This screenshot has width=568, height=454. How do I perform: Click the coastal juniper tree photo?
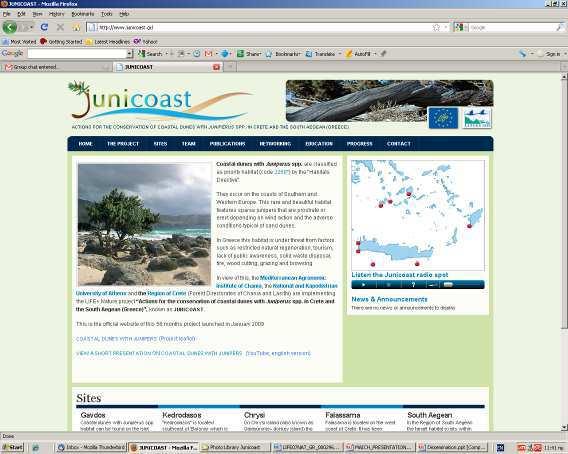144,225
